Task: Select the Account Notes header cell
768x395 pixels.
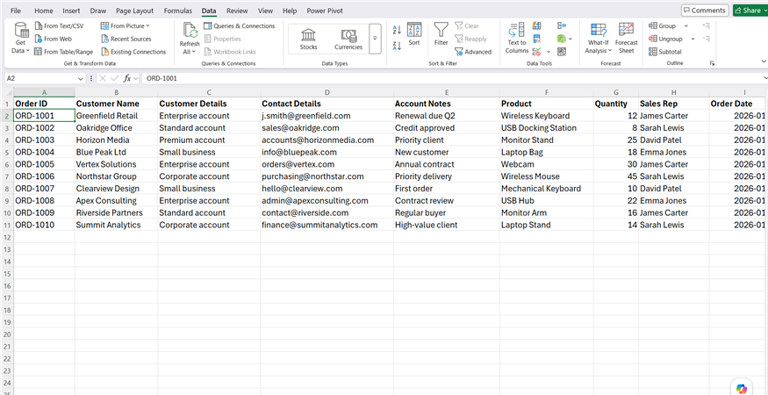Action: click(x=446, y=104)
